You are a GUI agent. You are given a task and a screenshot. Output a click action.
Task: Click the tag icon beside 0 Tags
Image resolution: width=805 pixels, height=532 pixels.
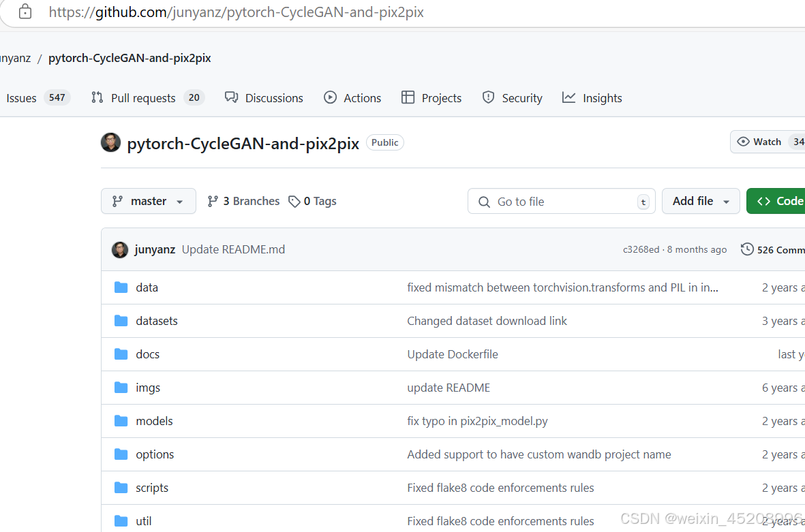click(294, 202)
